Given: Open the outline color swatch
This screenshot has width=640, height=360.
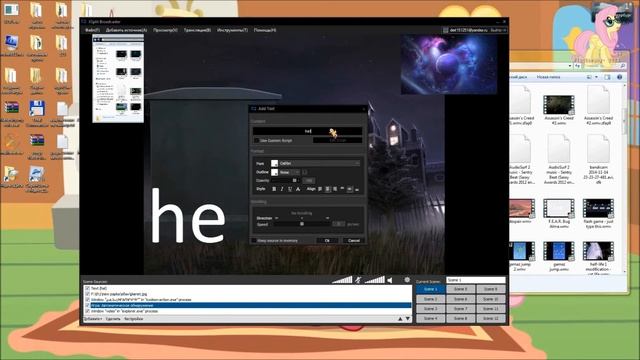Looking at the screenshot, I should 274,172.
